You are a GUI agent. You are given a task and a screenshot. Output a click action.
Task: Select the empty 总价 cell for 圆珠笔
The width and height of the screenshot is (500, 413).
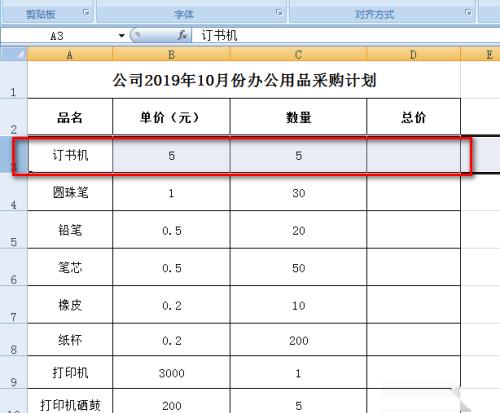point(413,192)
